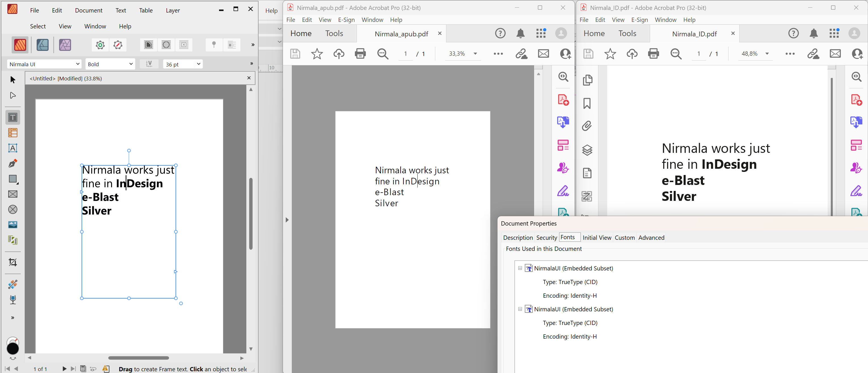Select the Vector Crop tool
Screen dimensions: 868x373
pyautogui.click(x=13, y=262)
